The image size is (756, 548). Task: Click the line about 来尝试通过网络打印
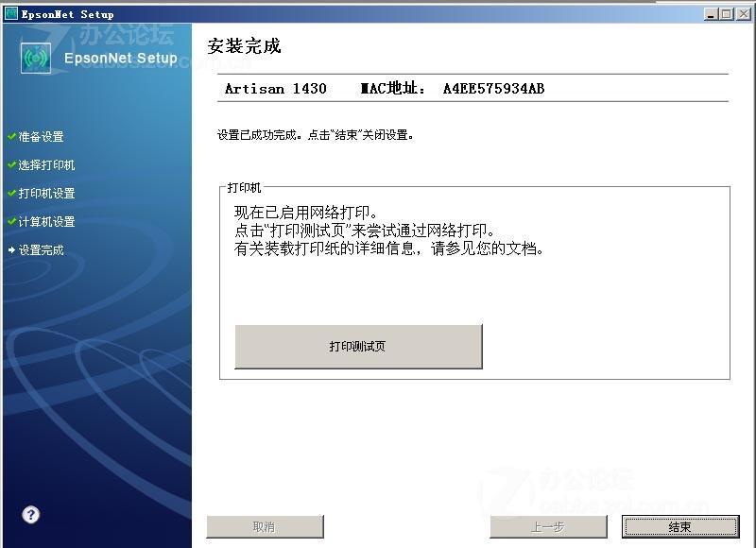click(x=365, y=231)
